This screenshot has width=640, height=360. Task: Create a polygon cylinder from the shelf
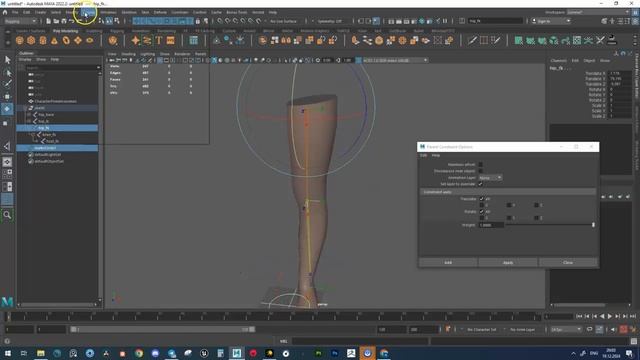click(43, 40)
